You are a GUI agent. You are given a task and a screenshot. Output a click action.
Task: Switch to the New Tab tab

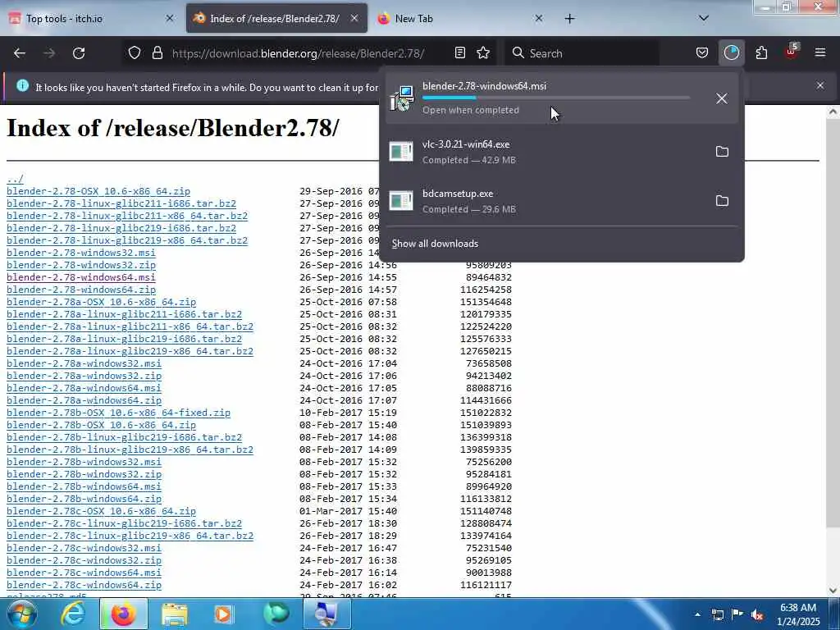tap(461, 19)
